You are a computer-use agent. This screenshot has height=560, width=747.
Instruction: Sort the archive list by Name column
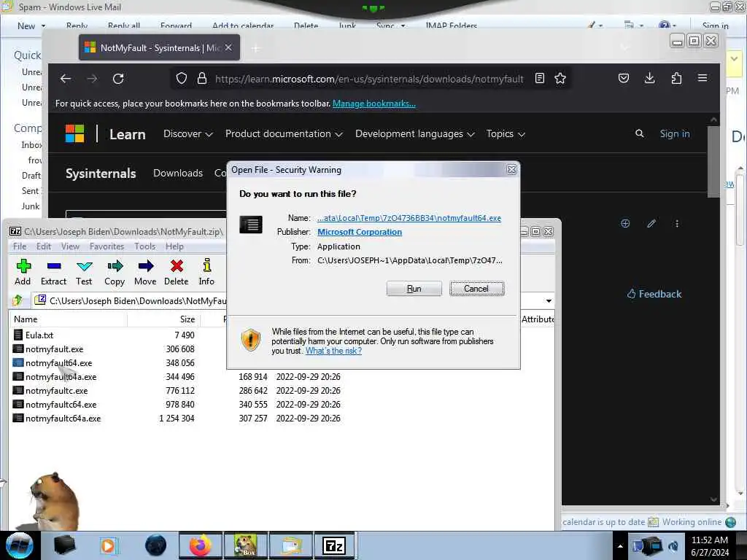[68, 319]
